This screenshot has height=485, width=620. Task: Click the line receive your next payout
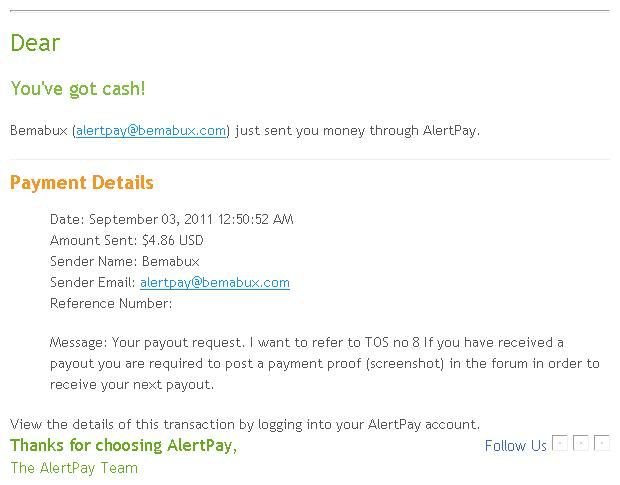tap(132, 385)
